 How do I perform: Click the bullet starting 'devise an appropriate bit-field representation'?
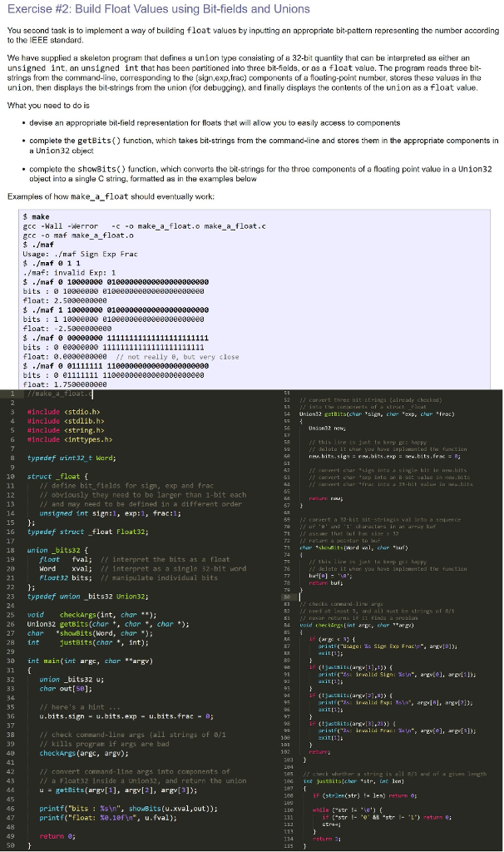point(215,123)
